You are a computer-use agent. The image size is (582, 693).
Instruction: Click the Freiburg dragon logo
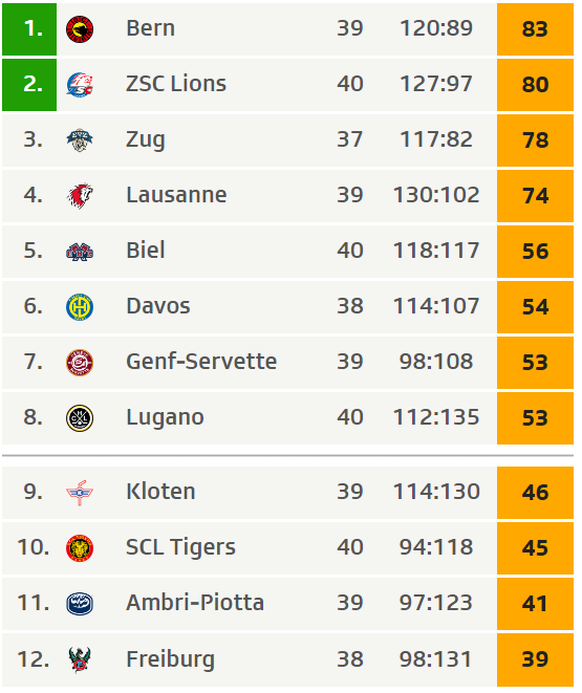80,659
